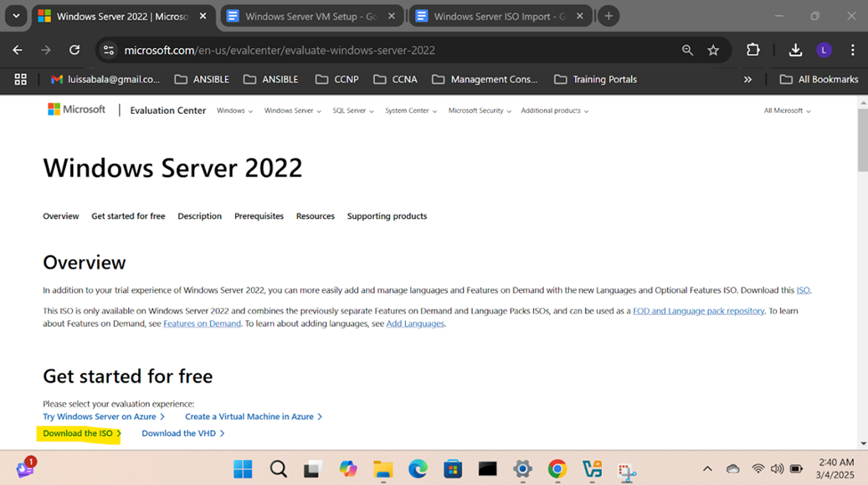Jump to Supporting products section
The width and height of the screenshot is (868, 485).
[x=387, y=216]
